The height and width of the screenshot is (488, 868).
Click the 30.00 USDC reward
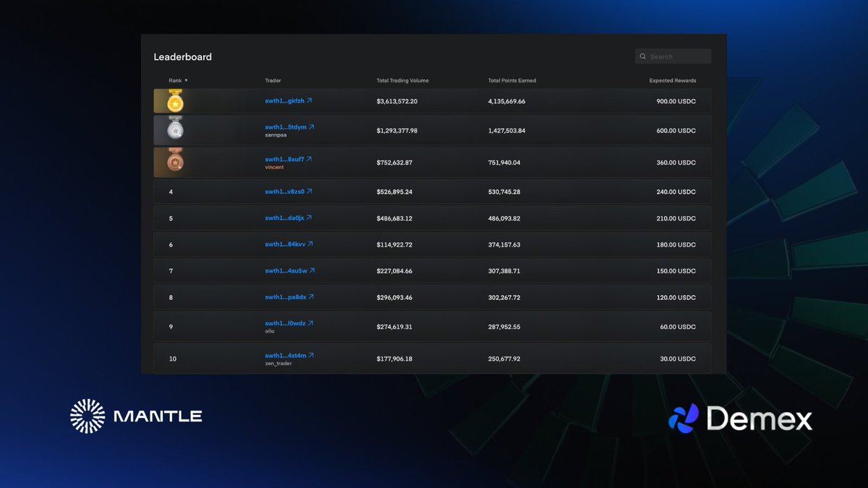tap(678, 359)
